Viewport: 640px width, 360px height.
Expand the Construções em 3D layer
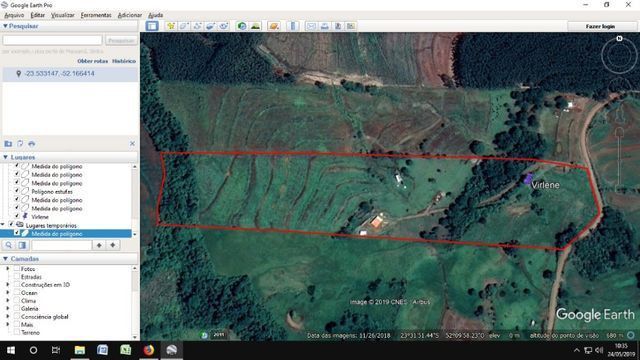(8, 284)
